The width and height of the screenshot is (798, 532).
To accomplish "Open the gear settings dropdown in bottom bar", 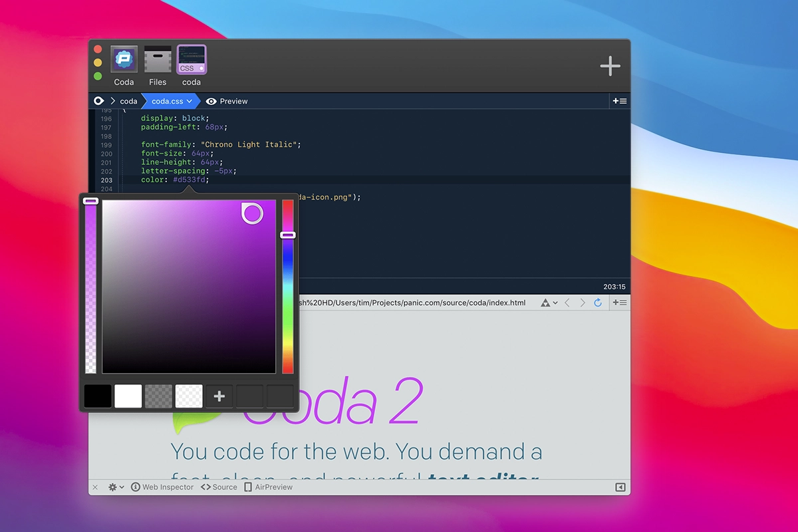I will [116, 487].
